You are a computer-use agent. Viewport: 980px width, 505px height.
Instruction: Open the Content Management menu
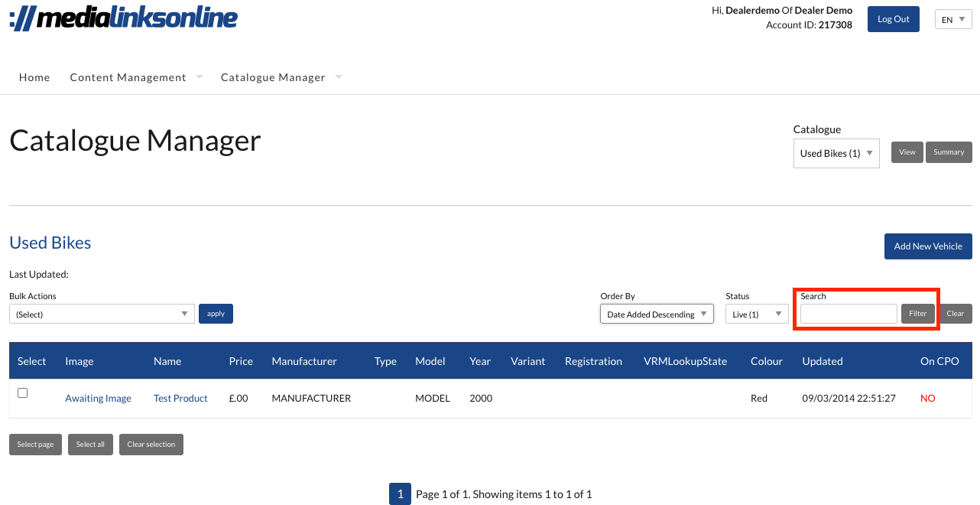tap(128, 77)
